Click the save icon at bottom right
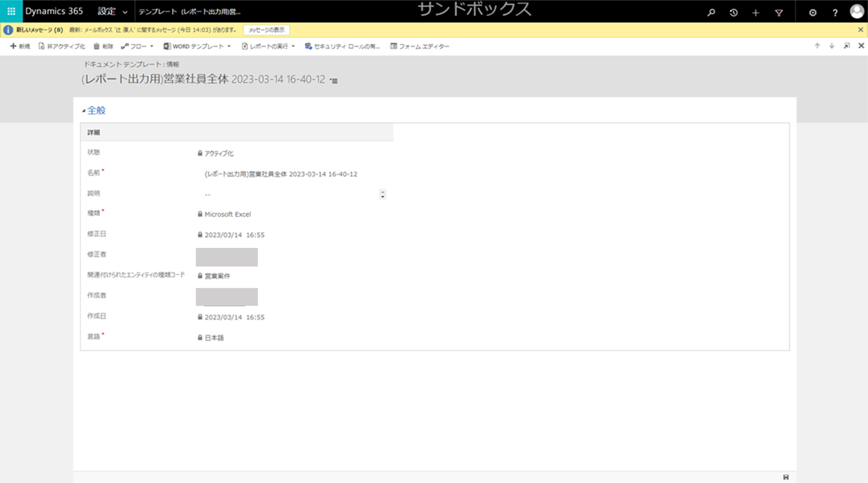The height and width of the screenshot is (483, 868). [786, 477]
